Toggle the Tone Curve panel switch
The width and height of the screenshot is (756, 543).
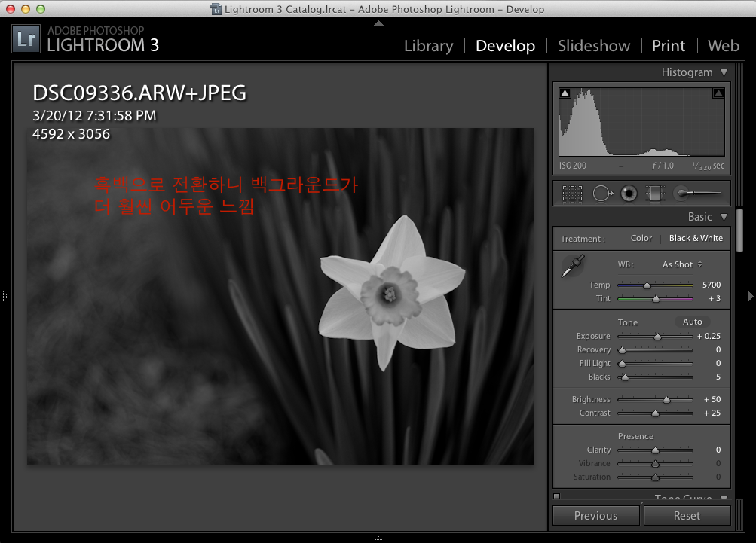(x=556, y=496)
